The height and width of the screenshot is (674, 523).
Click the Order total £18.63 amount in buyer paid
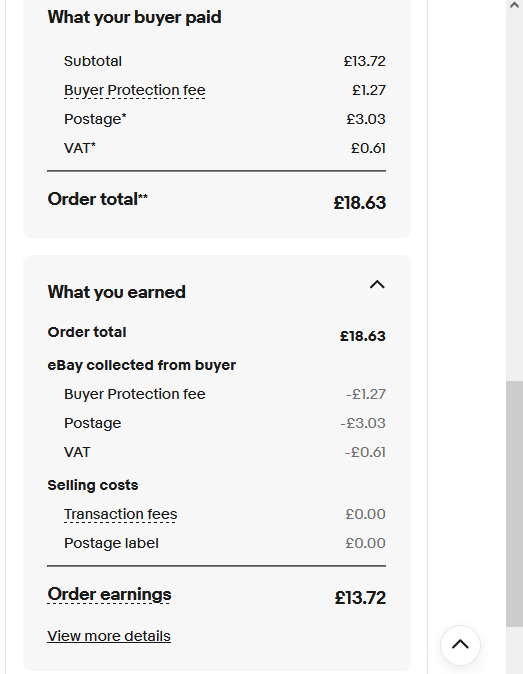pyautogui.click(x=360, y=202)
